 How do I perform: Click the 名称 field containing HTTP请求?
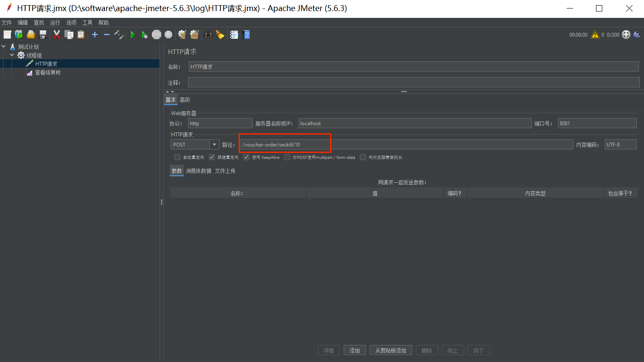tap(413, 66)
